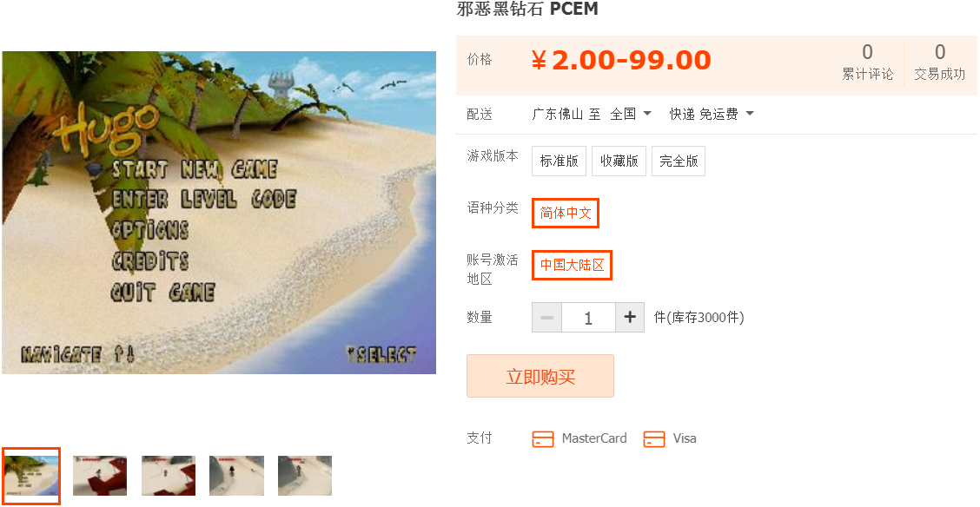Decrease quantity with the minus button

546,317
